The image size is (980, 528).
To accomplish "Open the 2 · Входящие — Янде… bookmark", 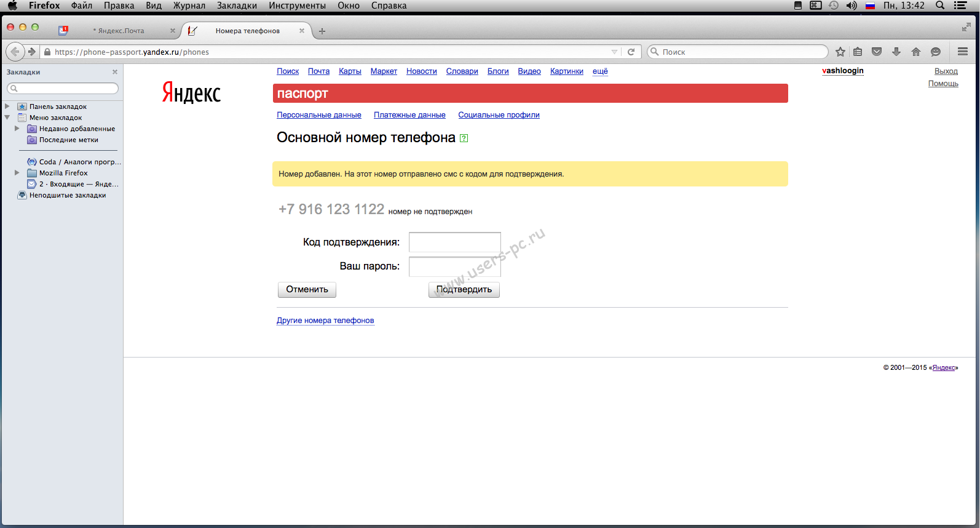I will coord(73,184).
